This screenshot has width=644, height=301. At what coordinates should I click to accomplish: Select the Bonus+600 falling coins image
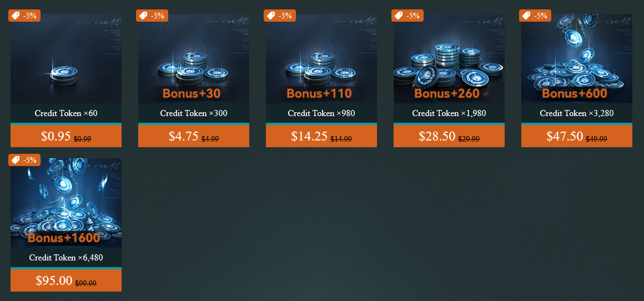click(577, 59)
